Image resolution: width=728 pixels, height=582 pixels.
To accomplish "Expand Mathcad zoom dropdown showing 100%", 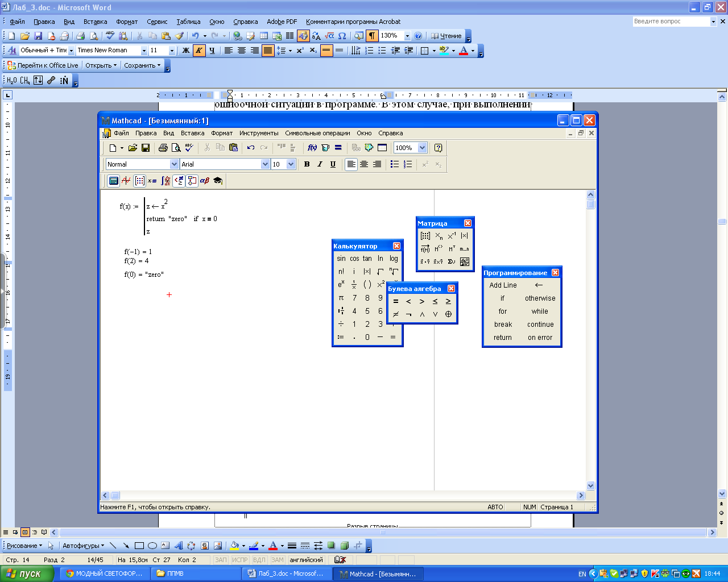I will click(x=422, y=148).
